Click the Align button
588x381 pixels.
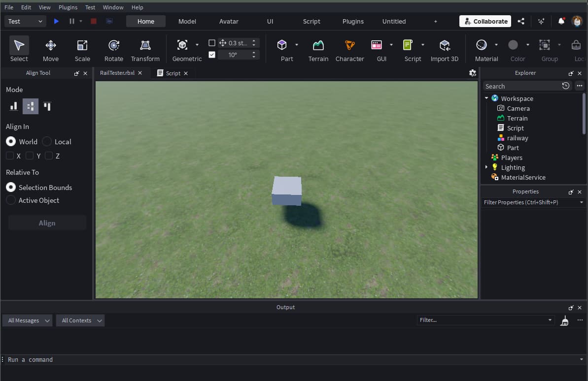tap(47, 223)
